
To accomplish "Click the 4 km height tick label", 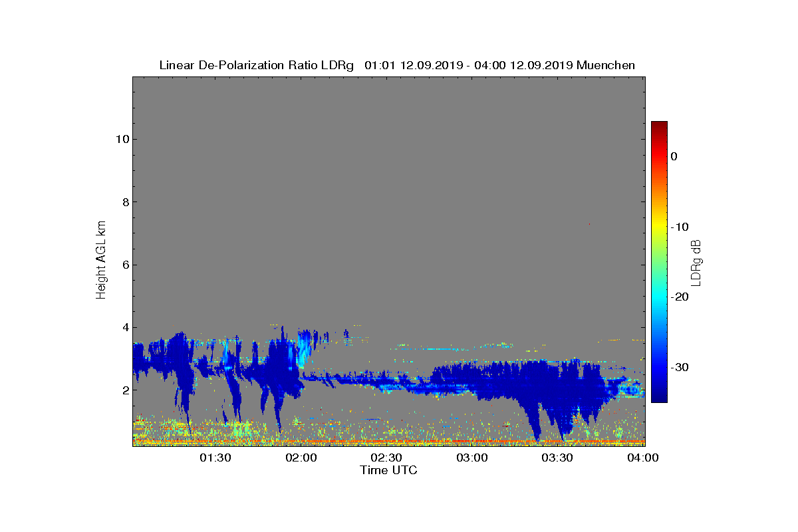I will pos(124,327).
